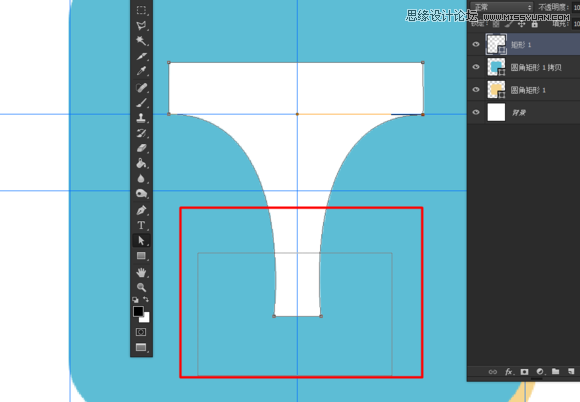This screenshot has height=402, width=580.
Task: Hide the 矩形 1 layer
Action: pos(476,44)
